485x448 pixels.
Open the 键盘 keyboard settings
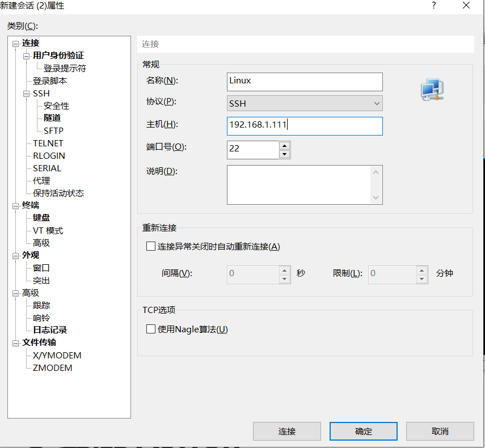coord(40,218)
